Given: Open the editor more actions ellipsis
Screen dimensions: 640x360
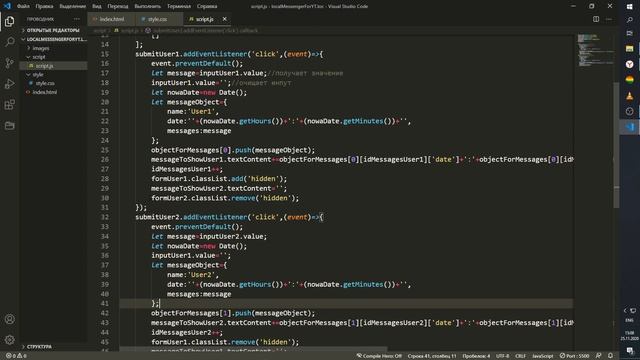Looking at the screenshot, I should 609,19.
